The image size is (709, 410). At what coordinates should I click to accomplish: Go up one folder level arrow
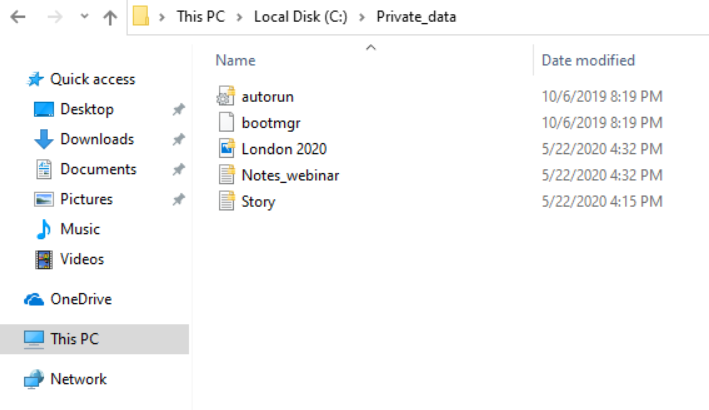pos(110,18)
